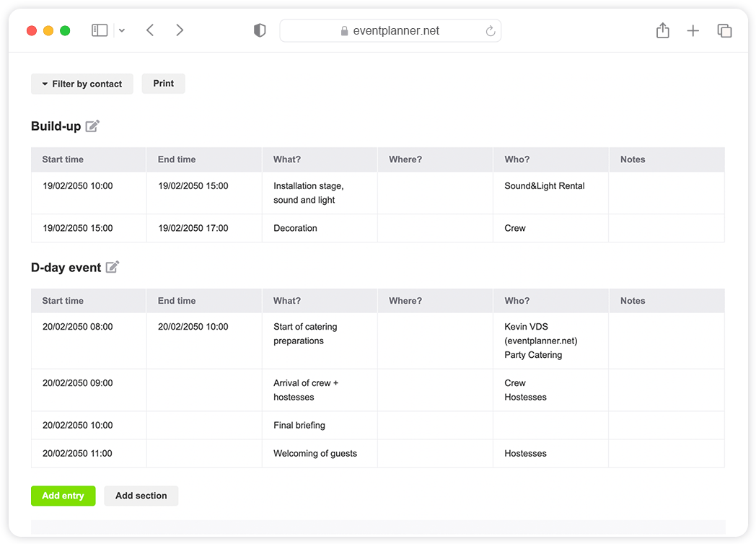Click the Final briefing row
756x544 pixels.
299,425
